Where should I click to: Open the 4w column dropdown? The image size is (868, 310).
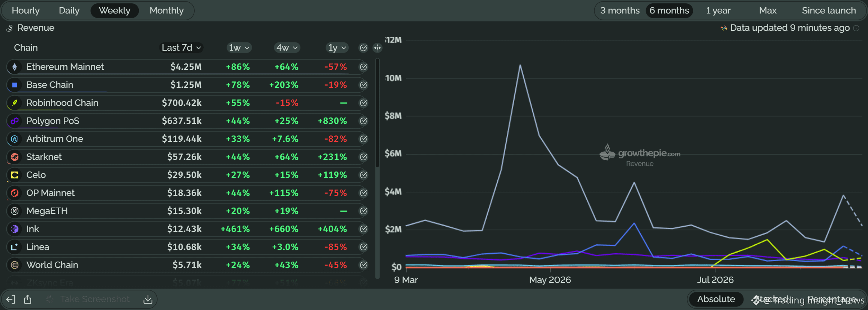[x=287, y=48]
